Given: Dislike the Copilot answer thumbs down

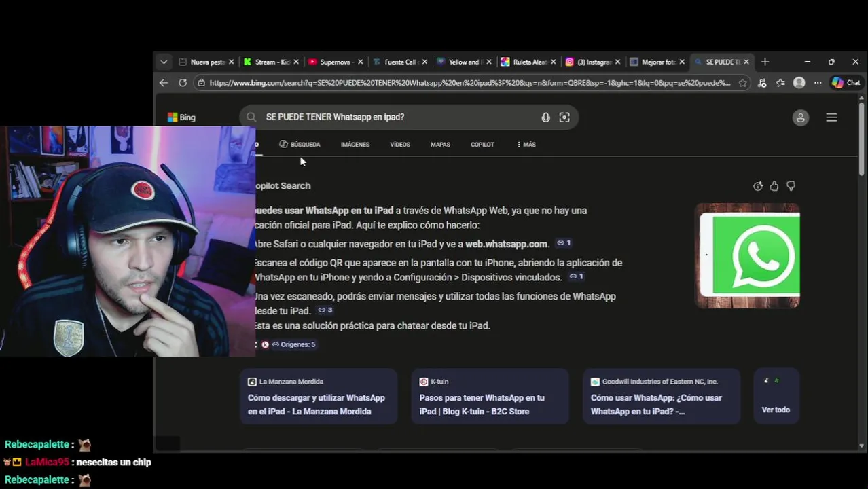Looking at the screenshot, I should point(791,186).
